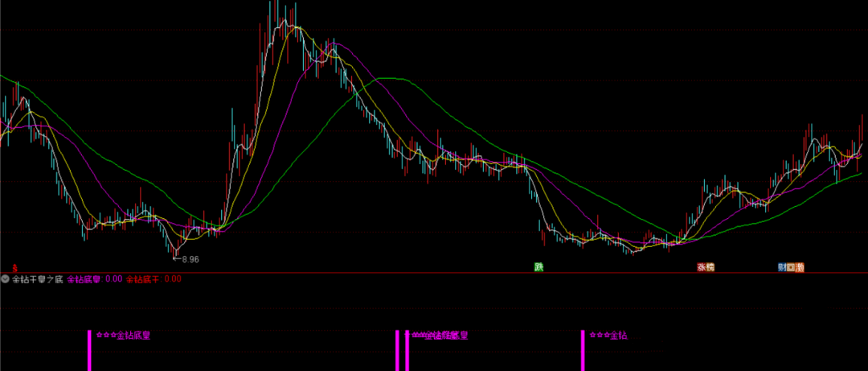Click the orange 回 event icon
The height and width of the screenshot is (371, 868).
[791, 266]
